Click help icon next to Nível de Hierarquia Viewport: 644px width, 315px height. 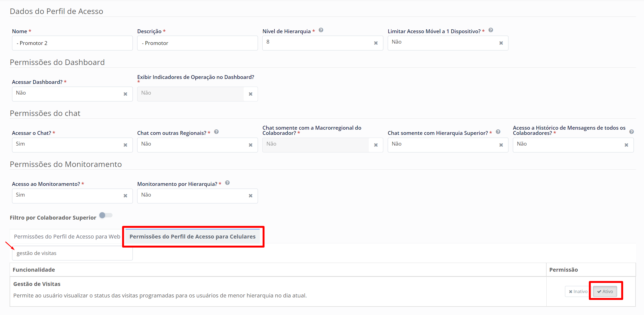(x=321, y=30)
